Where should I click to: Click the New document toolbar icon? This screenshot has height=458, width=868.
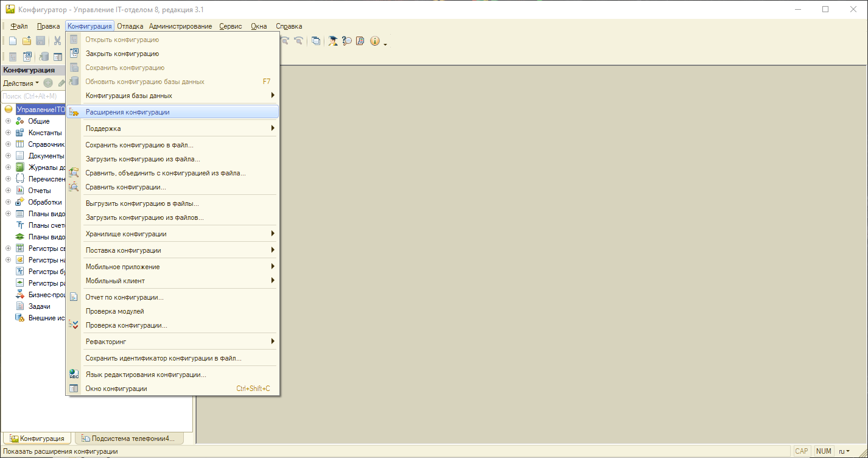13,41
